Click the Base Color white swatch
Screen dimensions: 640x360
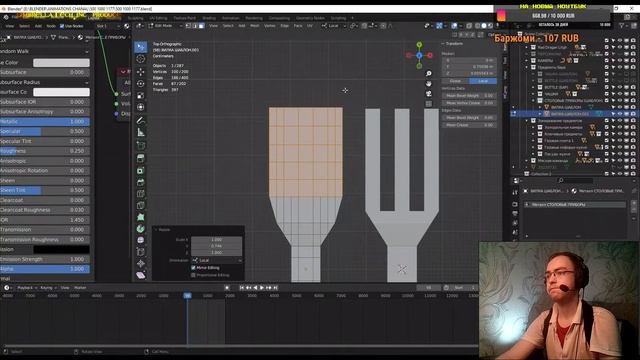coord(61,62)
